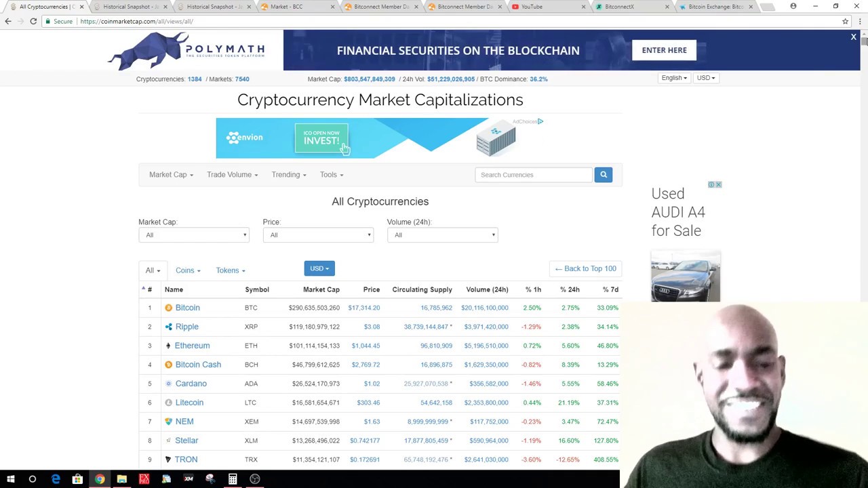Image resolution: width=868 pixels, height=488 pixels.
Task: Click the Litecoin coin logo icon
Action: tap(168, 403)
